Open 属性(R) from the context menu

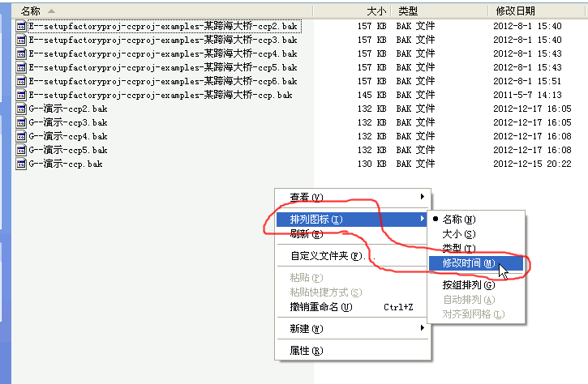click(353, 351)
